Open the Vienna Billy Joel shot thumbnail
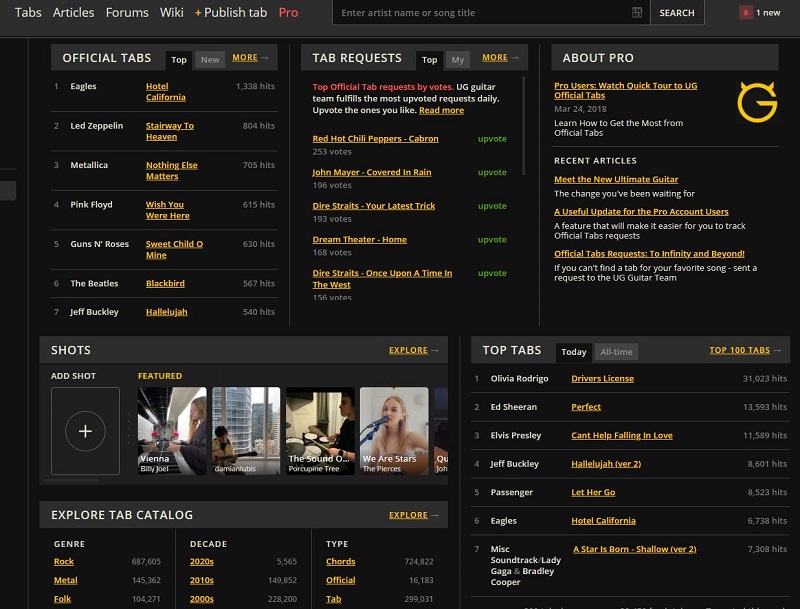This screenshot has height=609, width=800. (x=172, y=431)
